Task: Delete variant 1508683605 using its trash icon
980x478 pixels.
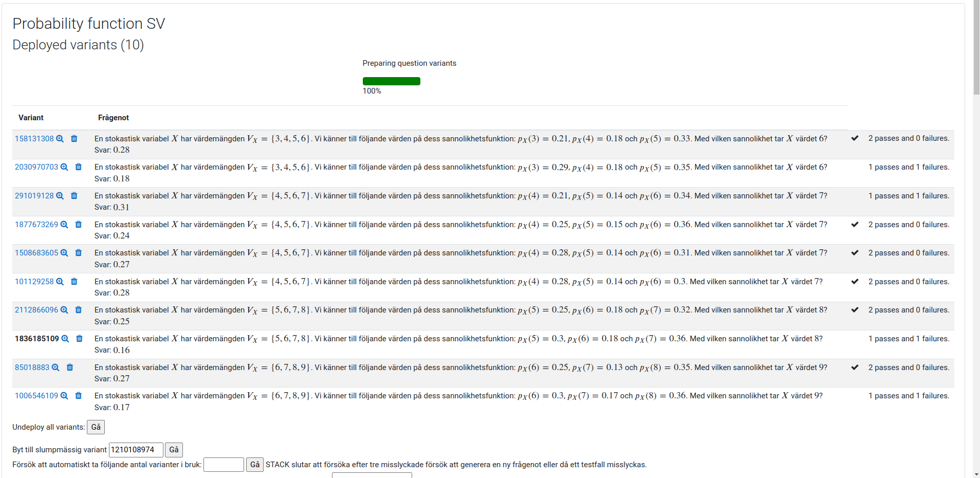Action: pos(78,253)
